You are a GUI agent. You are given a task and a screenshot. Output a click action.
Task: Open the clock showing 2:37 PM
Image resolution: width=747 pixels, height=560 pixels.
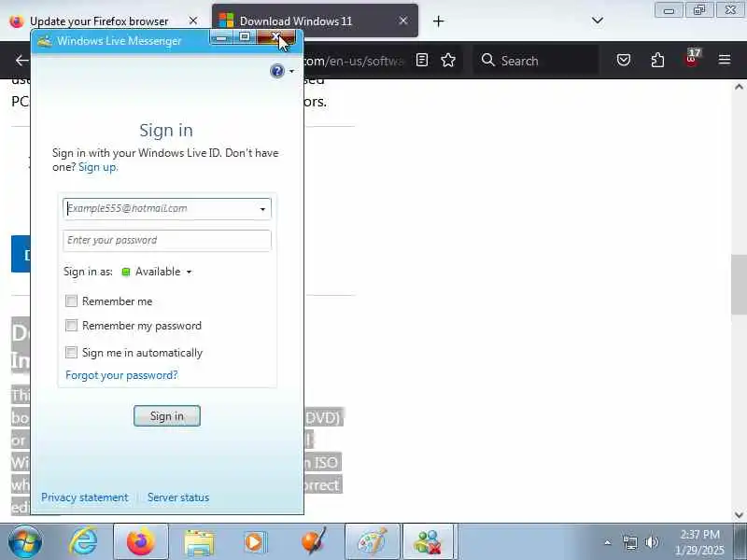tap(699, 542)
